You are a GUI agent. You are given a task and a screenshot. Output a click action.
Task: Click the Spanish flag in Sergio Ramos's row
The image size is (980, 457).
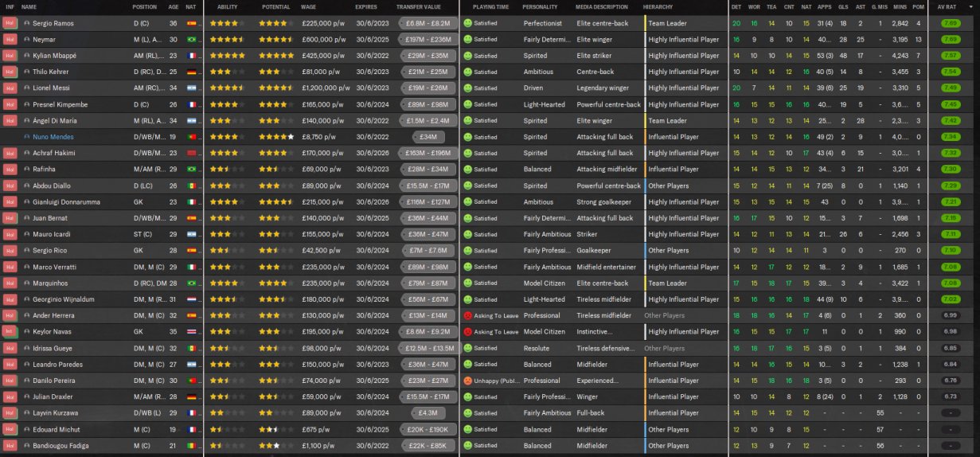point(191,23)
